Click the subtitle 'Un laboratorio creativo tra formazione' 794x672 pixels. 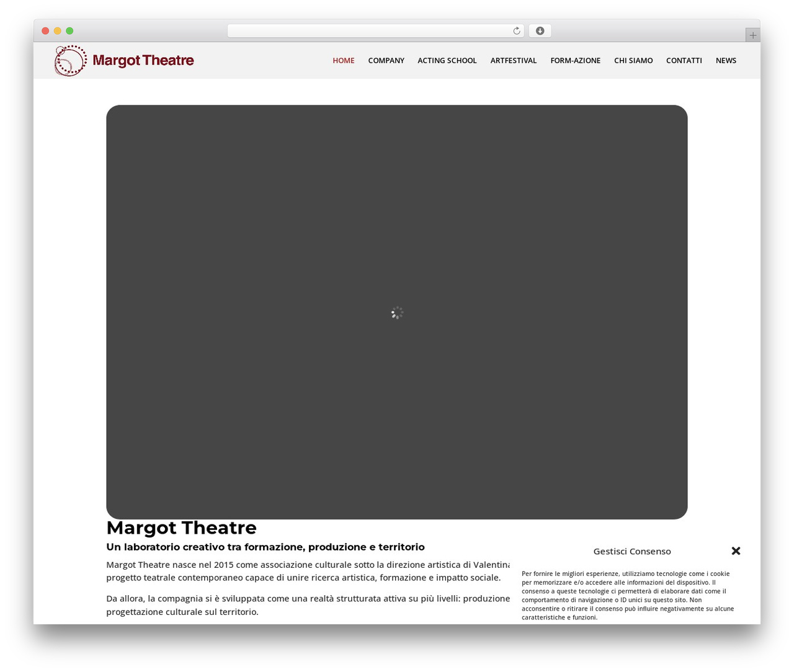[x=265, y=547]
